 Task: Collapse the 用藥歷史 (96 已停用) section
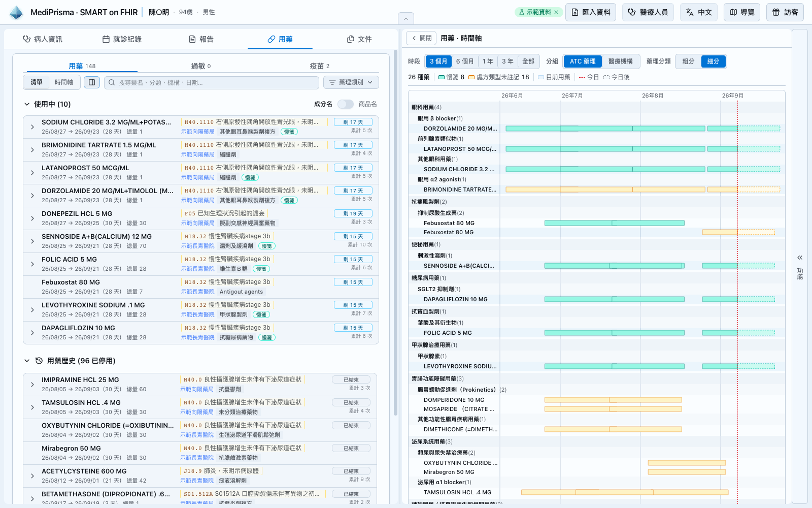tap(27, 361)
